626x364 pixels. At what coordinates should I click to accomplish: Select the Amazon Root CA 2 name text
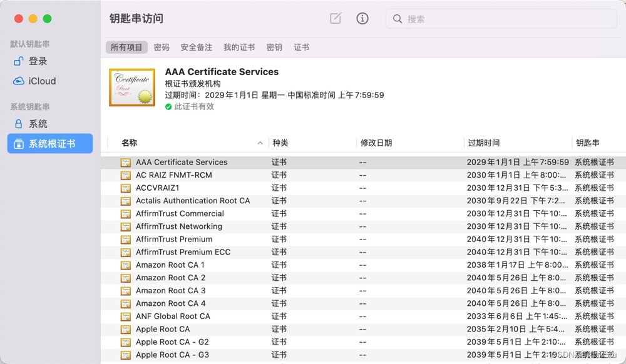[170, 278]
